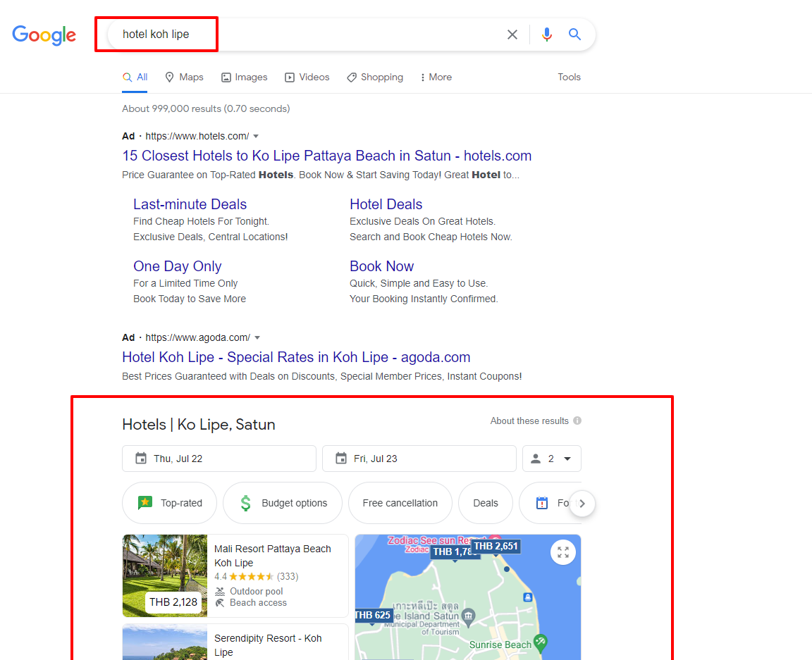Open the check-out date Fri, Jul 23
Image resolution: width=812 pixels, height=660 pixels.
pos(419,459)
